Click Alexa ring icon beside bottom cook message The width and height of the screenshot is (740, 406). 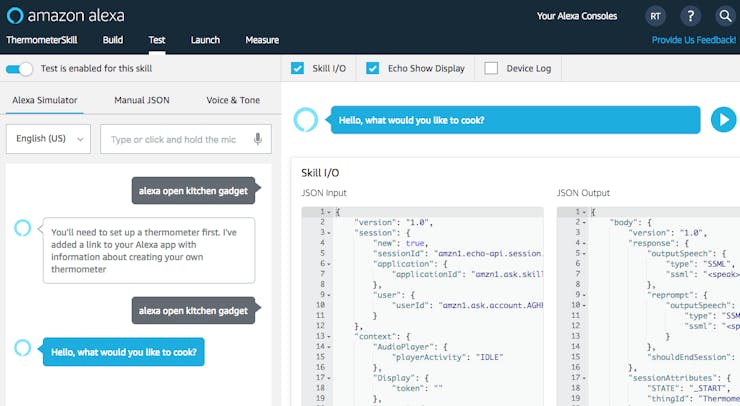click(x=22, y=348)
